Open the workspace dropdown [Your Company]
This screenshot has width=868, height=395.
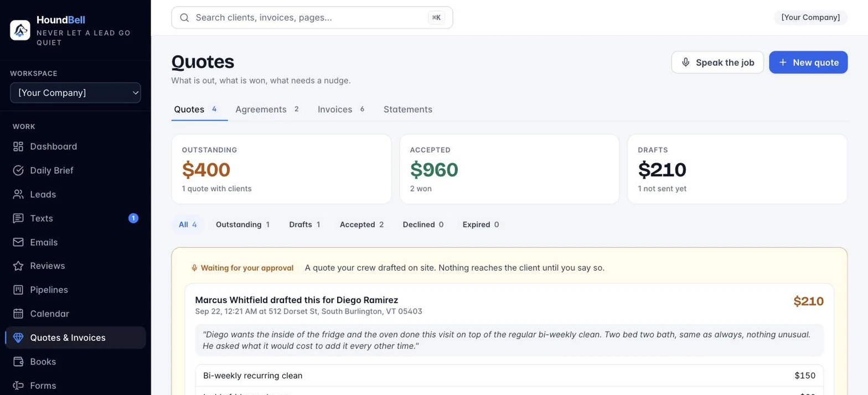[x=75, y=93]
